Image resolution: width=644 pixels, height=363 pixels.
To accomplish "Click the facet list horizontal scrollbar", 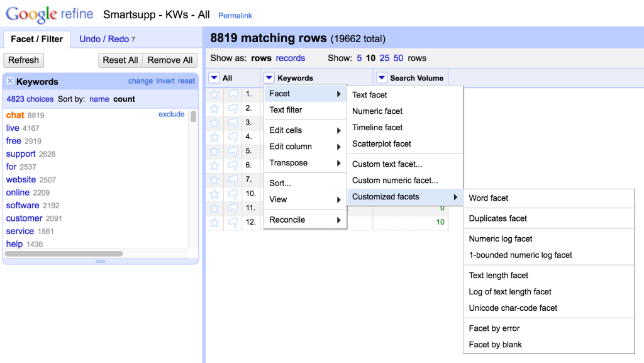I will click(x=64, y=254).
